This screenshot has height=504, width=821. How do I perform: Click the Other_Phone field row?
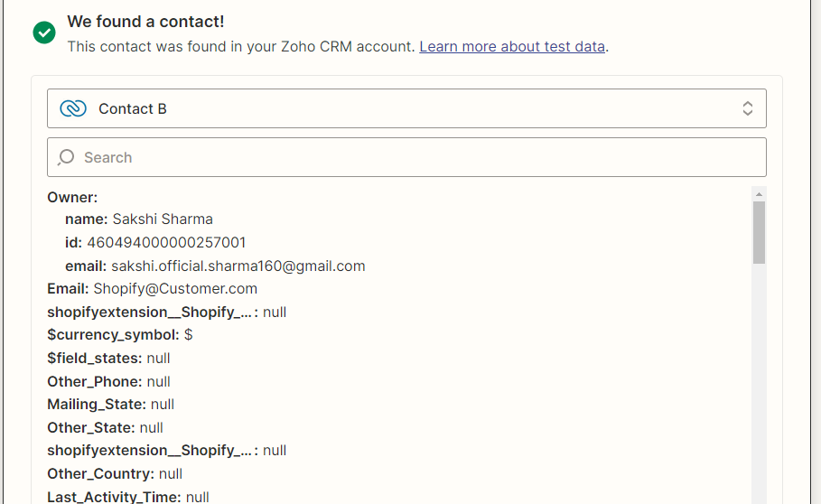point(108,381)
